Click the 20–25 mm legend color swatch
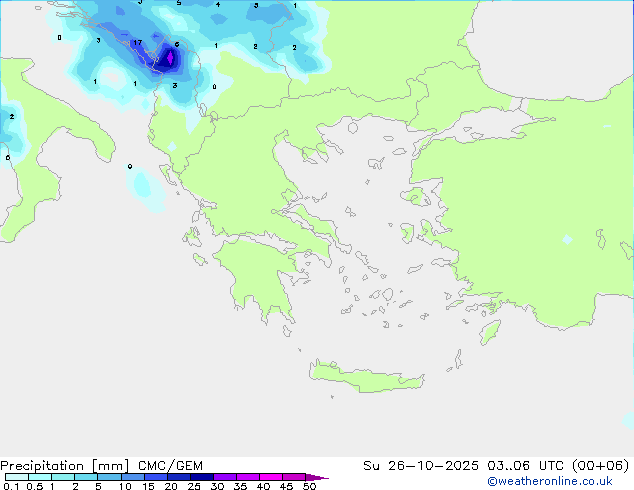 click(x=178, y=477)
